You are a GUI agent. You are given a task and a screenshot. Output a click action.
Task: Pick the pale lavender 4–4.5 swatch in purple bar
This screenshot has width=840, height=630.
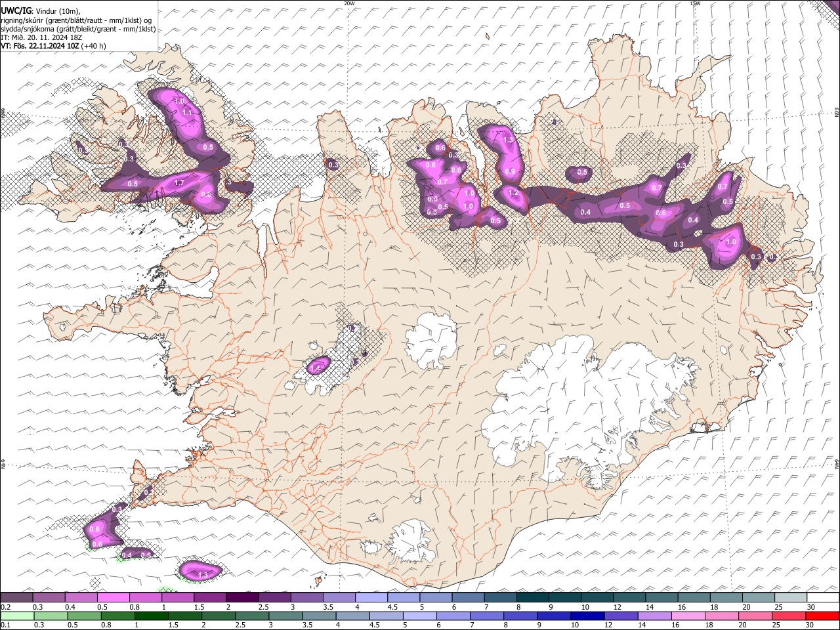[x=371, y=597]
